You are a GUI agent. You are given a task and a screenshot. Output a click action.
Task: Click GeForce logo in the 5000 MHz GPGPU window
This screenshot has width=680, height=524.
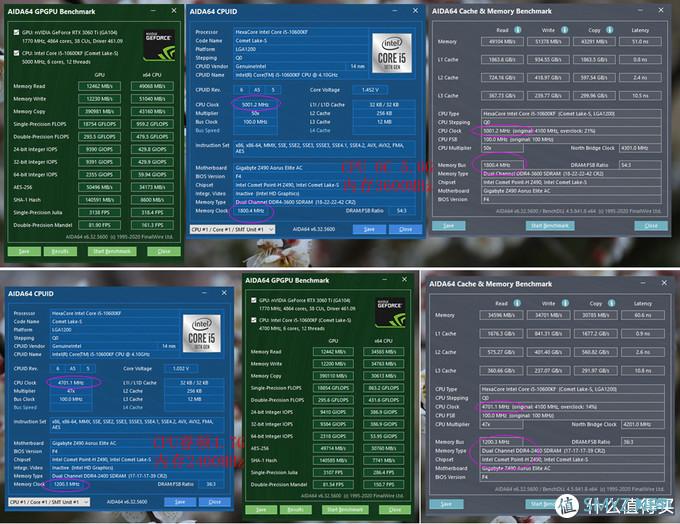(x=160, y=46)
